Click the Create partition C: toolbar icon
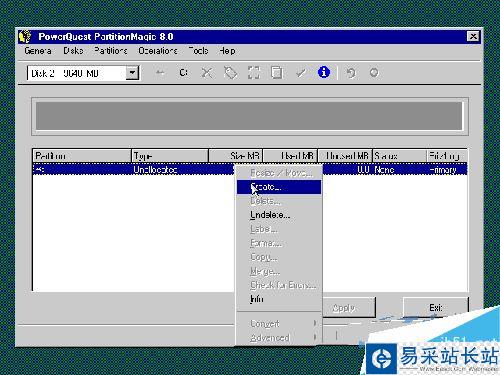This screenshot has width=500, height=375. tap(183, 73)
